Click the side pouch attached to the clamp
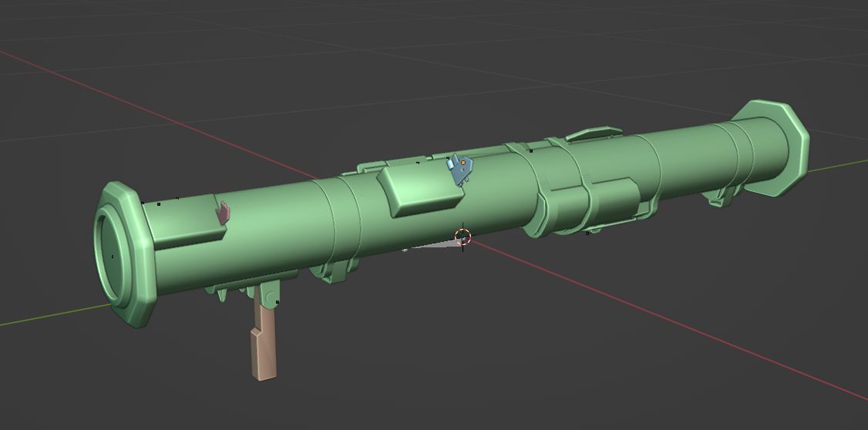Viewport: 868px width, 430px height. click(613, 204)
